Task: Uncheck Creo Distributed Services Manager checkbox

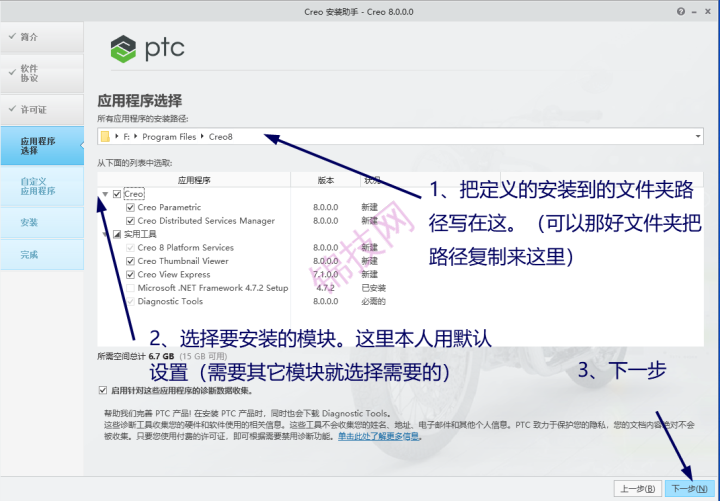Action: point(130,221)
